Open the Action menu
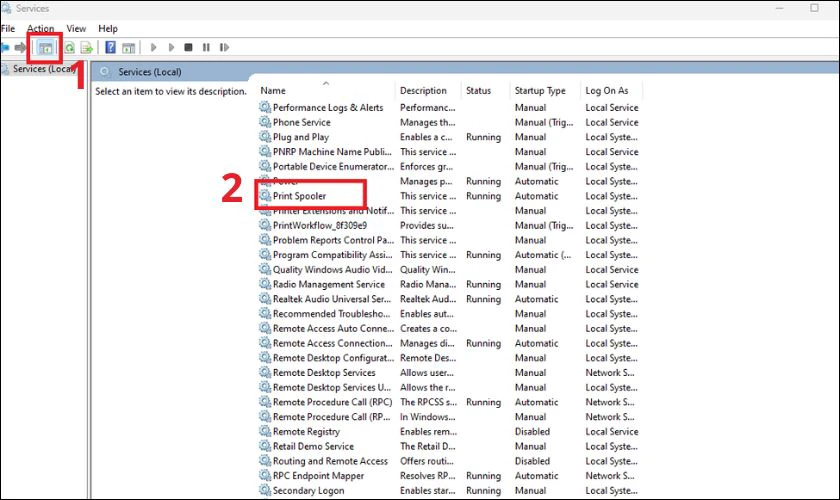840x500 pixels. tap(41, 28)
